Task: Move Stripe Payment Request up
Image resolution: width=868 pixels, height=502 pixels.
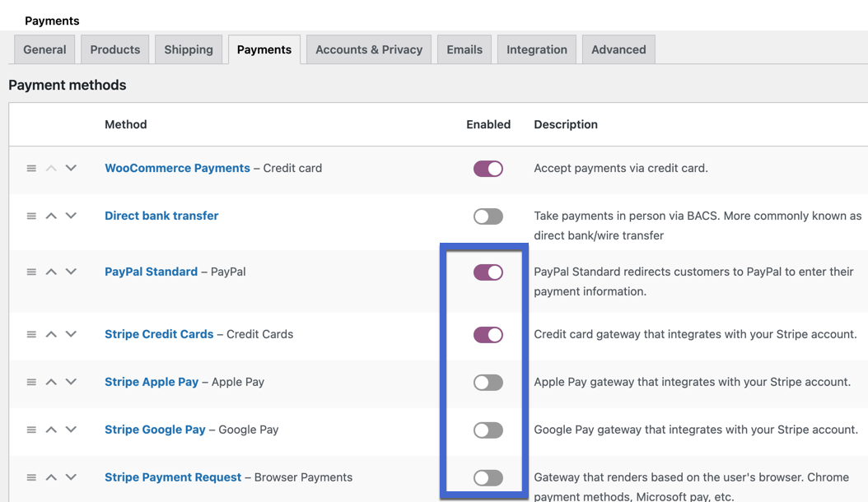Action: [51, 477]
